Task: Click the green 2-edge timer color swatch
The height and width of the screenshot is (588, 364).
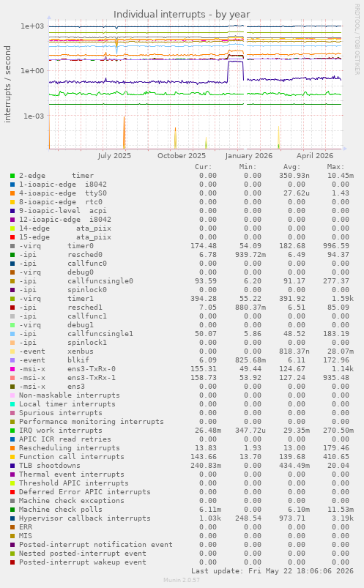Action: [12, 176]
